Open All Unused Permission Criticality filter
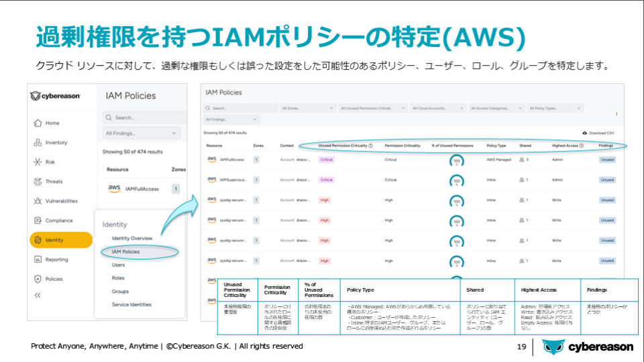 coord(373,109)
